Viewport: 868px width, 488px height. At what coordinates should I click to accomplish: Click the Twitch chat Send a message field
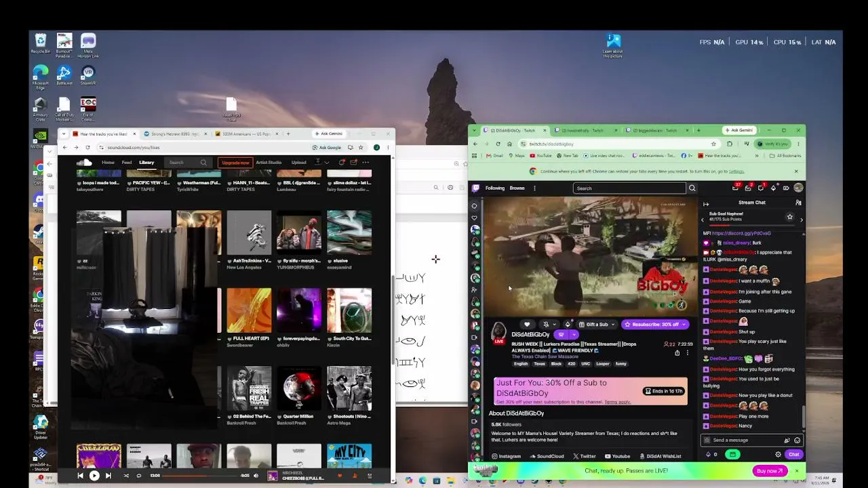click(x=753, y=440)
